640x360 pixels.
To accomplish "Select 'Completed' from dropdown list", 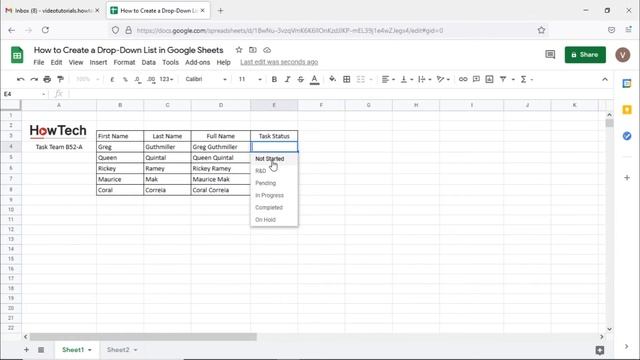I will point(274,207).
